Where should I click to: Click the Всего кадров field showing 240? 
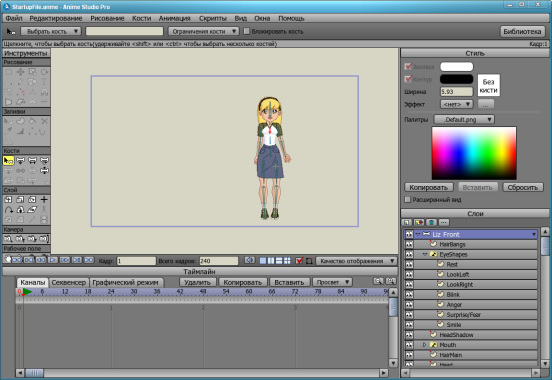click(219, 261)
